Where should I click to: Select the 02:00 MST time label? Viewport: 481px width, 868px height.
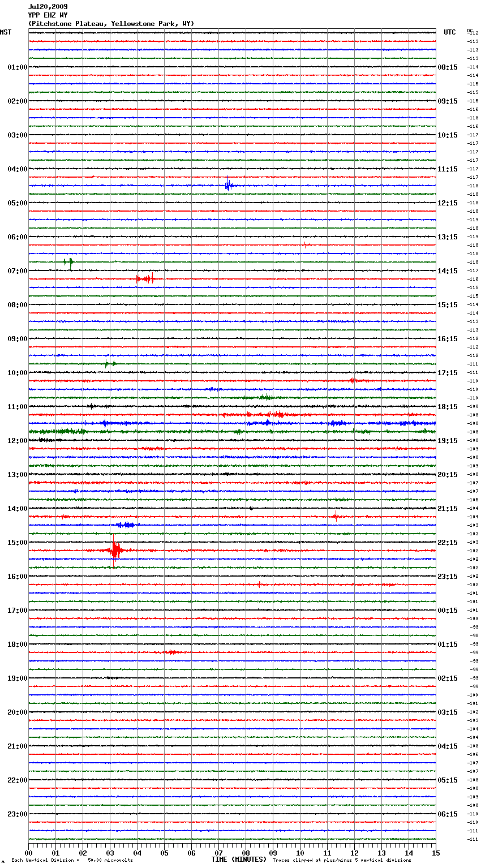click(x=17, y=101)
